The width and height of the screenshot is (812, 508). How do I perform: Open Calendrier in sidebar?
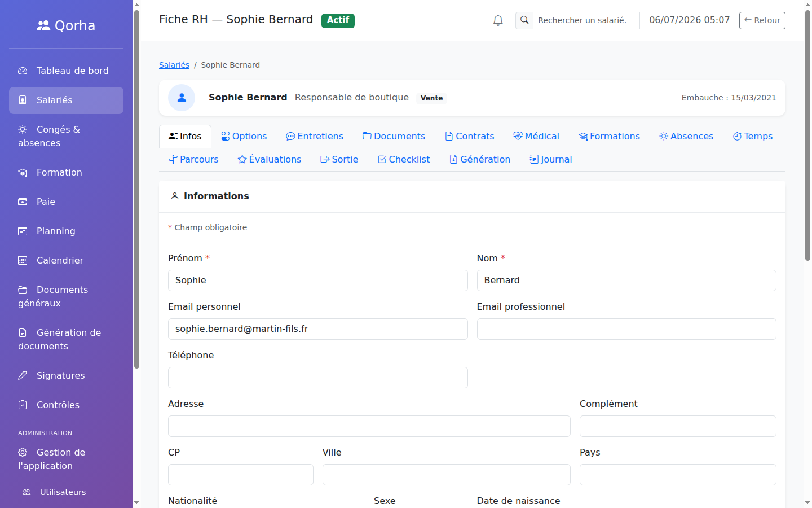tap(66, 261)
